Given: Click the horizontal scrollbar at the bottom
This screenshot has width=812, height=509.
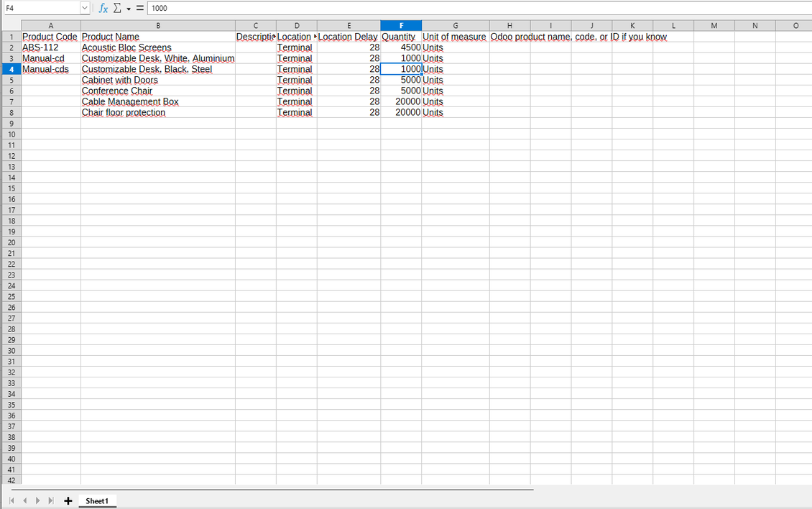Looking at the screenshot, I should coord(272,490).
